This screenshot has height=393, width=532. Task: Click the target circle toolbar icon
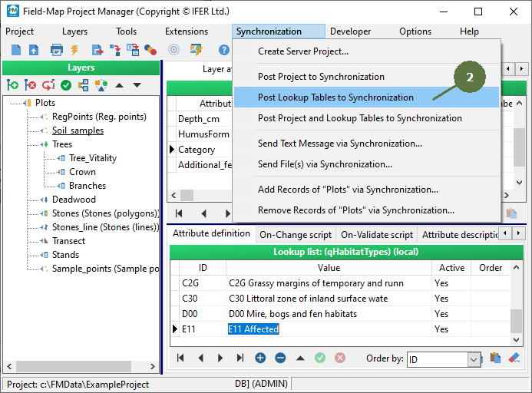pyautogui.click(x=173, y=50)
